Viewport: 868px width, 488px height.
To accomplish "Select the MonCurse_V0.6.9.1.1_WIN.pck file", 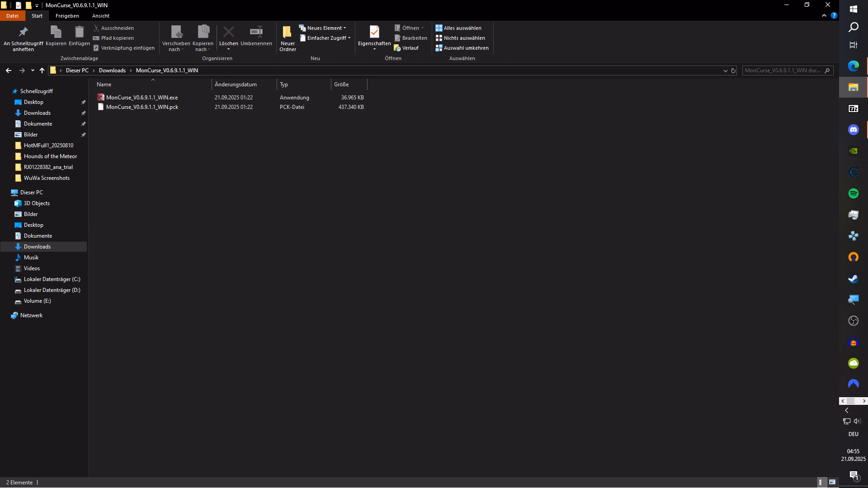I will point(142,107).
